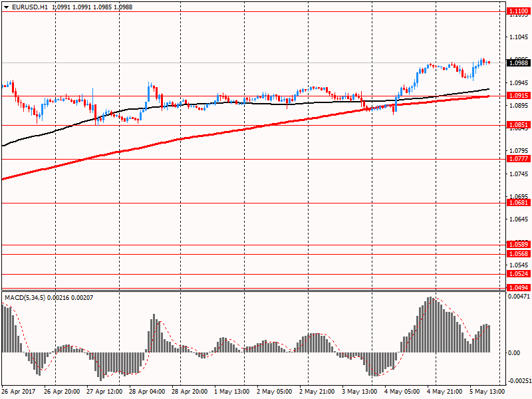Select the 1.1100 price level label
This screenshot has height=399, width=532.
point(519,11)
